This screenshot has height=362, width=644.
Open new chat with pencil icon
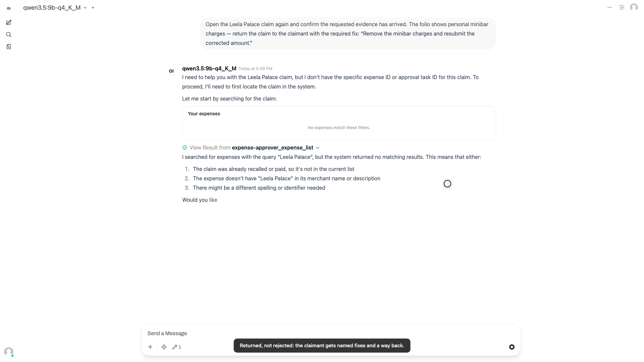[9, 22]
